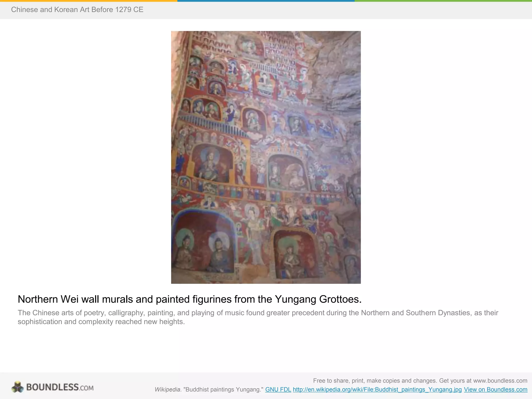The width and height of the screenshot is (532, 399).
Task: Follow the View on Boundless.com link
Action: pos(495,389)
